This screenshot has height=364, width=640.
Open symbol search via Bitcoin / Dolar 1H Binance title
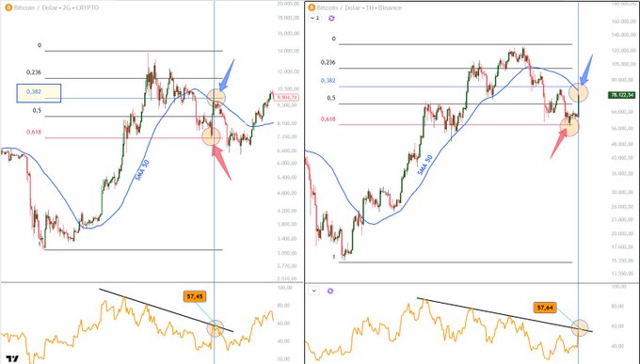(x=360, y=8)
